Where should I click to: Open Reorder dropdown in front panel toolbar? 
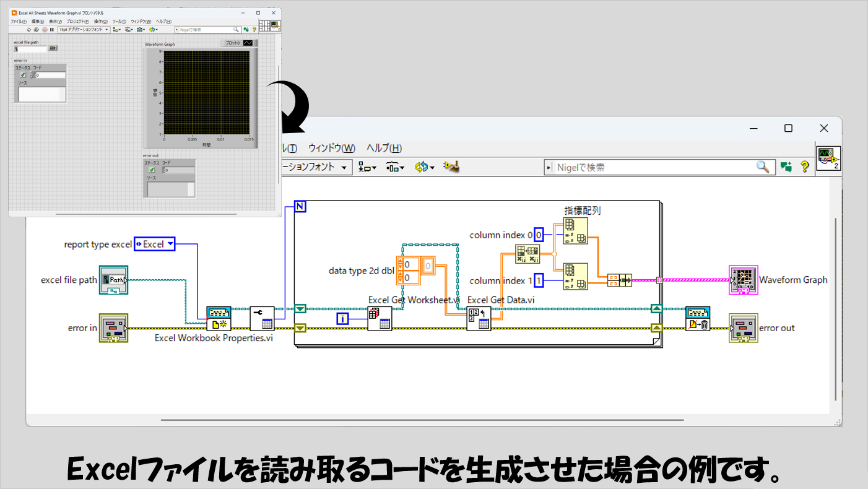153,29
